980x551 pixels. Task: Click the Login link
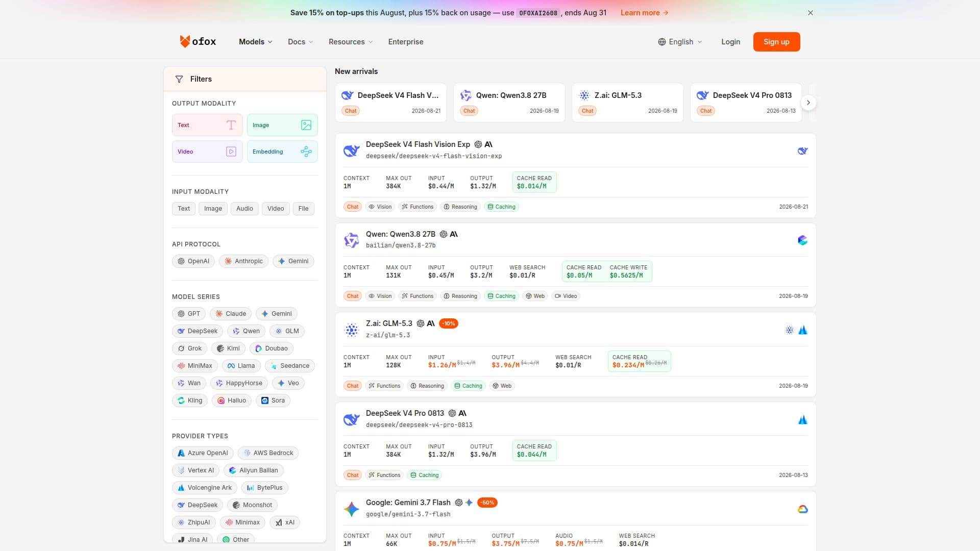pos(730,42)
